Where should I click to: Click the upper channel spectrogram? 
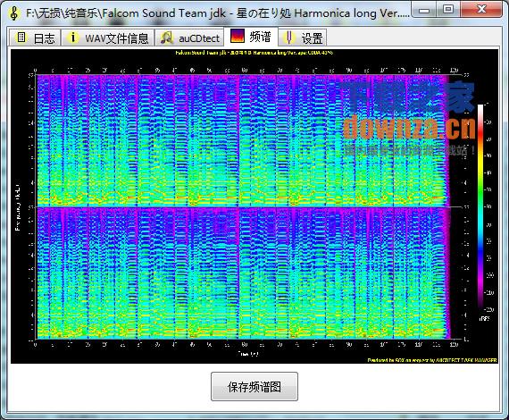tap(242, 140)
